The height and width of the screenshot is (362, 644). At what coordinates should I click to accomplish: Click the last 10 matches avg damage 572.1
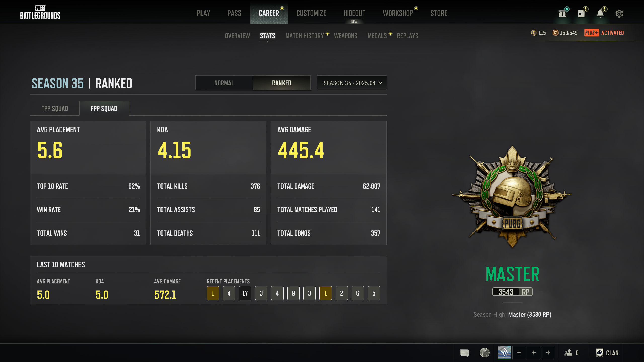165,295
